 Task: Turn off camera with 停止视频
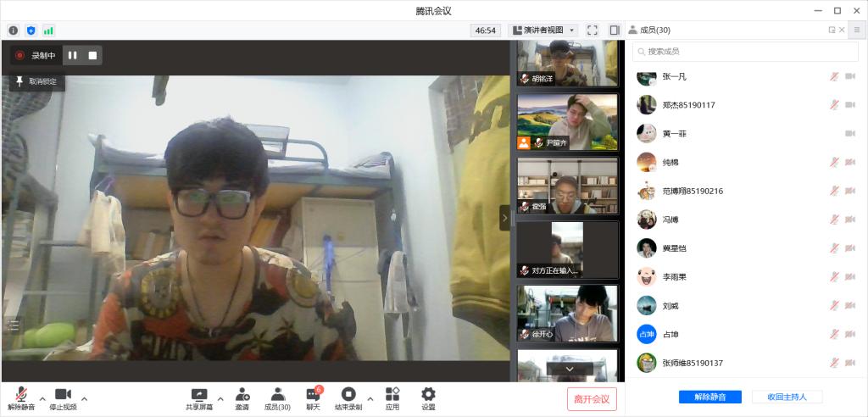(63, 398)
